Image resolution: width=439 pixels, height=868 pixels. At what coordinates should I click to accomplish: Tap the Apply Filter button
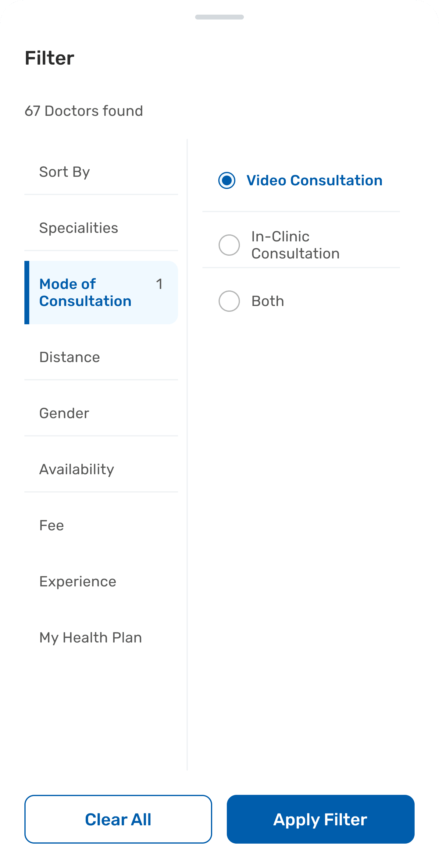[320, 819]
